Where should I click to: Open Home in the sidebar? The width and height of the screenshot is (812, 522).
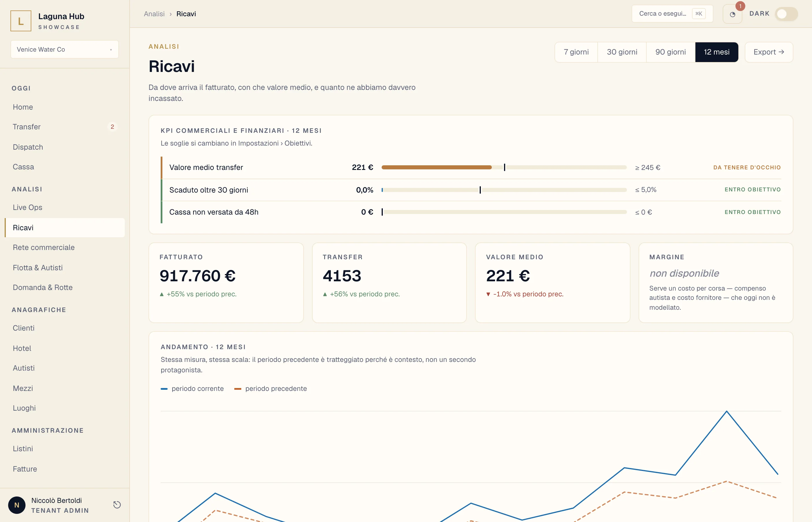65,107
